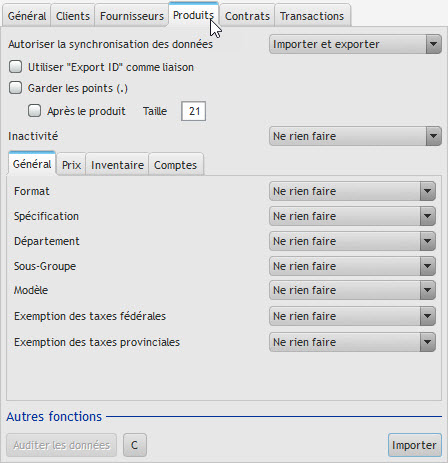
Task: Select the Prix sub-tab
Action: click(x=71, y=165)
